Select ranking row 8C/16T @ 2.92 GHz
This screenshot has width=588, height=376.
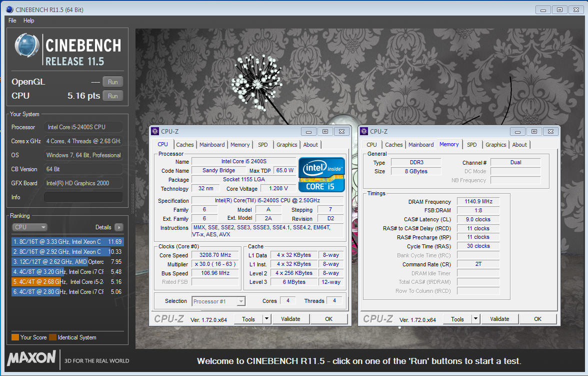coord(67,252)
